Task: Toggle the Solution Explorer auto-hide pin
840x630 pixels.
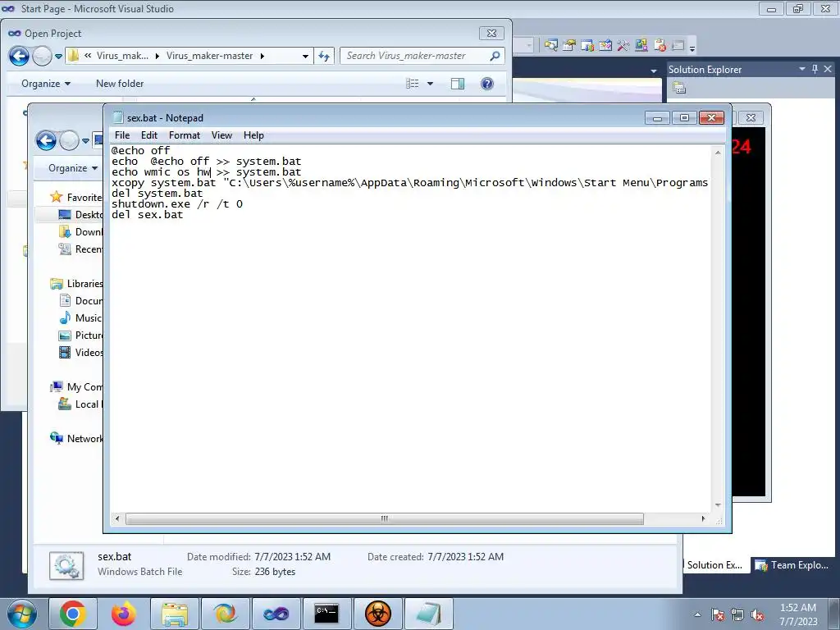Action: pos(815,69)
